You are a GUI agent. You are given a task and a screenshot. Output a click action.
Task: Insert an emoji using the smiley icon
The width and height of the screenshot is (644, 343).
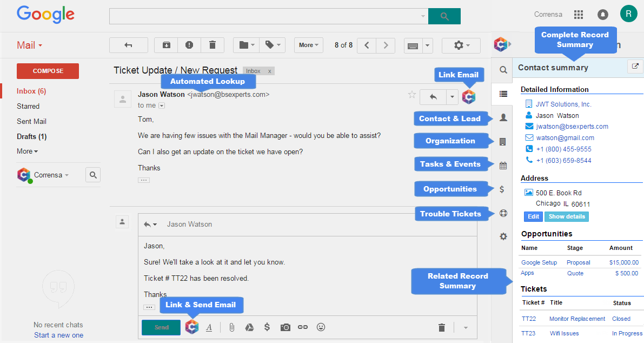(x=321, y=327)
